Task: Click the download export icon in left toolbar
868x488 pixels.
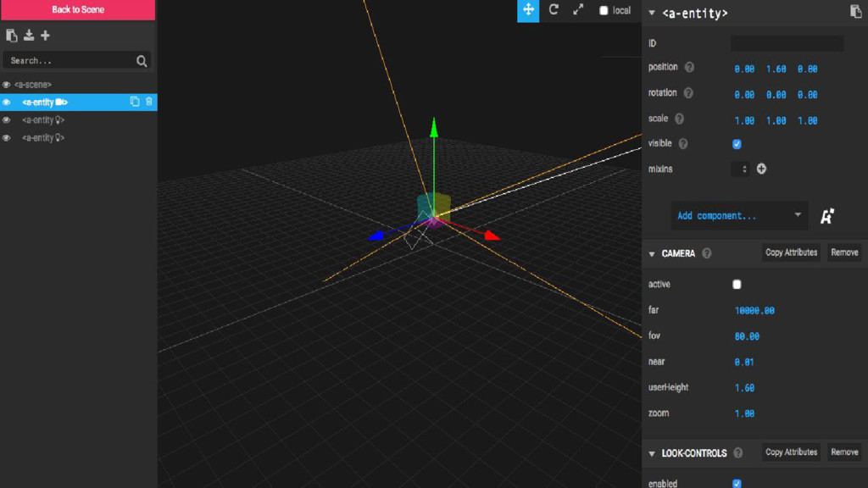Action: (x=29, y=36)
